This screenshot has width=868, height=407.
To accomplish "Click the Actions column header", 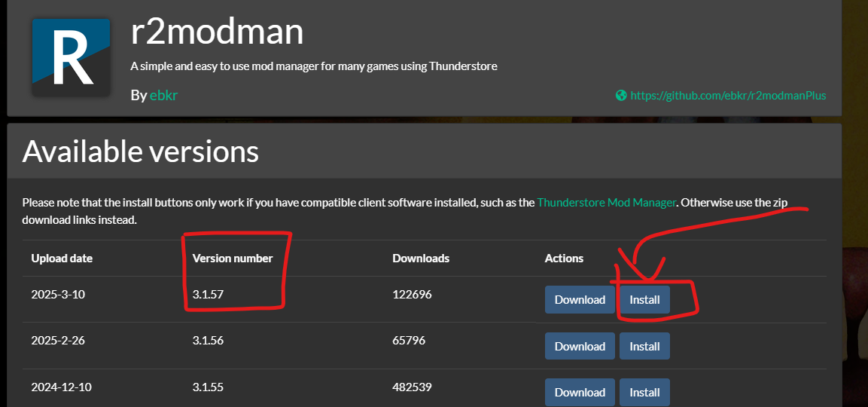I will pos(564,259).
